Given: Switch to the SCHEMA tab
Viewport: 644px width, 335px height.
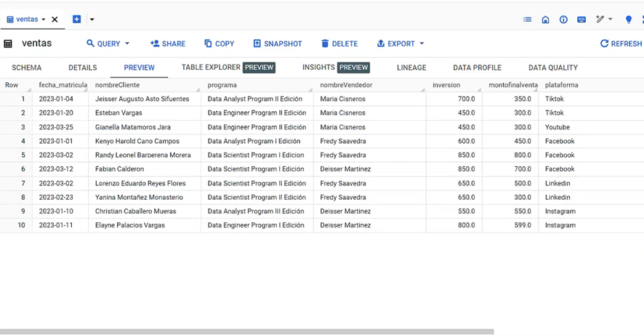Looking at the screenshot, I should 27,68.
